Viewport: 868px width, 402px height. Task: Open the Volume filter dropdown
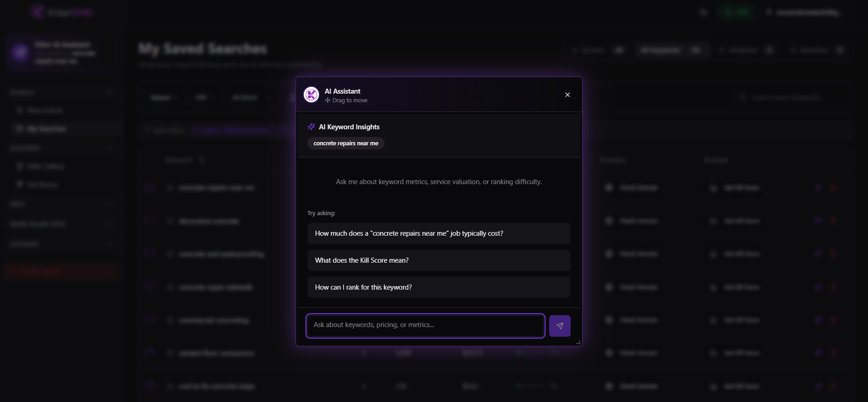(164, 98)
